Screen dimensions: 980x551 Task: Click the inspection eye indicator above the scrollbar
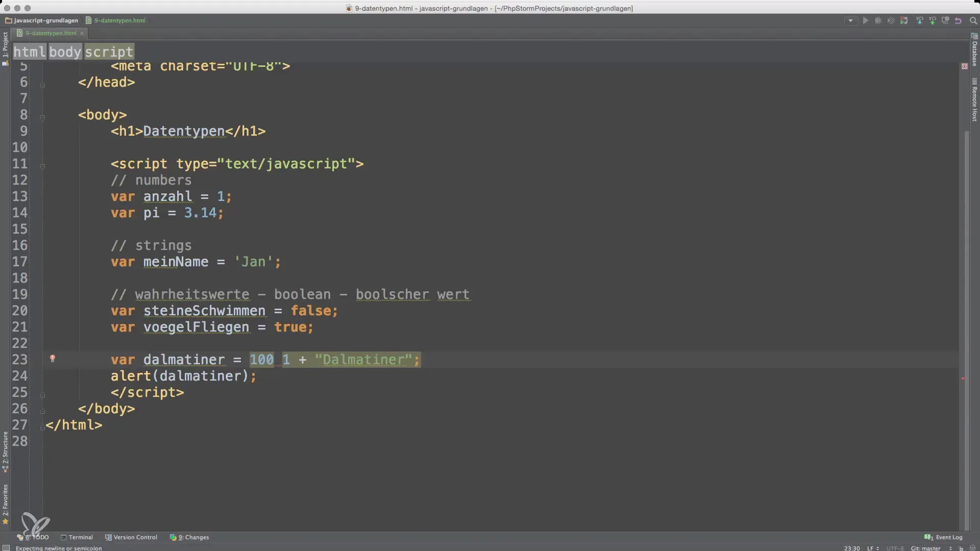[x=964, y=66]
